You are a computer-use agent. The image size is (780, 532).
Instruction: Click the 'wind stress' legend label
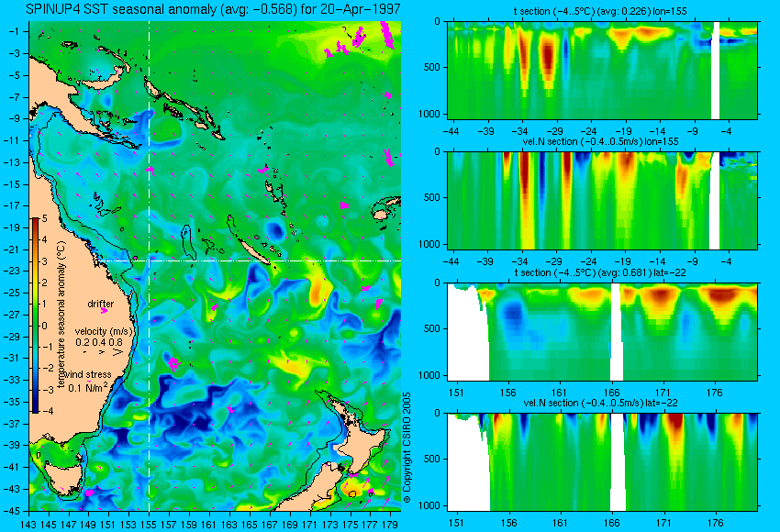(x=88, y=374)
